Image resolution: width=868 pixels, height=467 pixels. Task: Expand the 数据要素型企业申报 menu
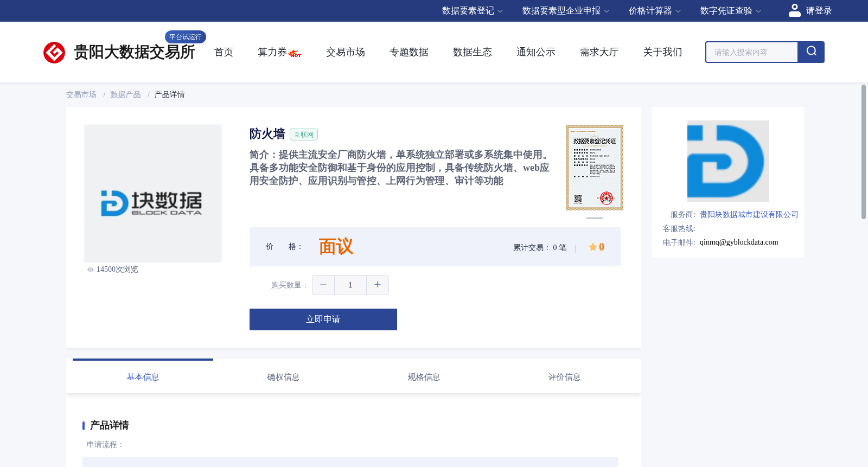point(566,11)
